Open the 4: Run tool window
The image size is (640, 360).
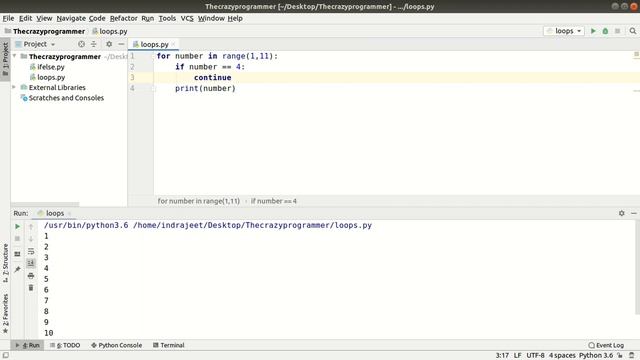click(x=27, y=345)
